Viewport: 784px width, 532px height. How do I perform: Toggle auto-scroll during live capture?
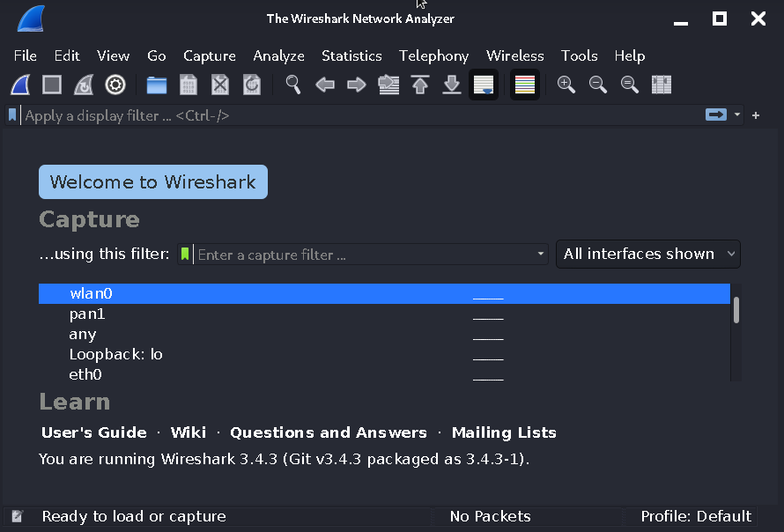484,85
